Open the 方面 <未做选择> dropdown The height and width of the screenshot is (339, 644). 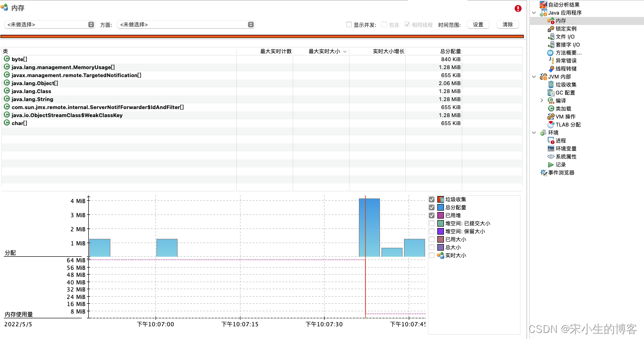coord(186,24)
